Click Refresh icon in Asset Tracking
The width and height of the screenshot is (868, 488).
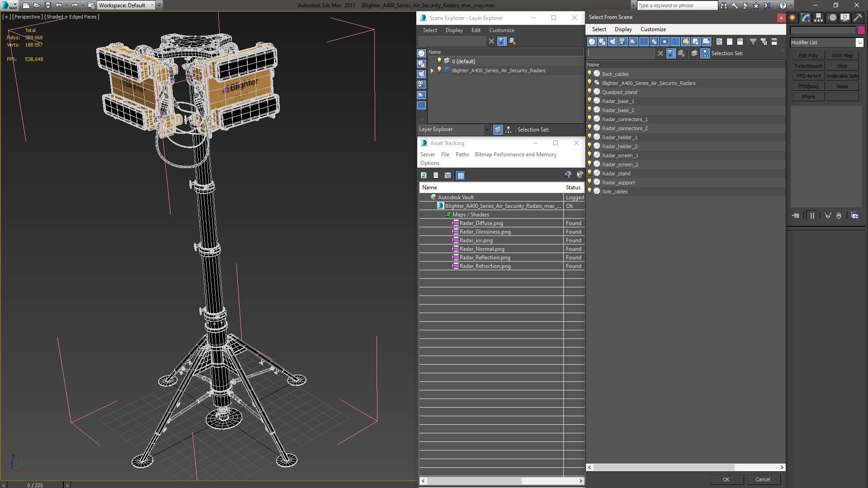point(424,175)
